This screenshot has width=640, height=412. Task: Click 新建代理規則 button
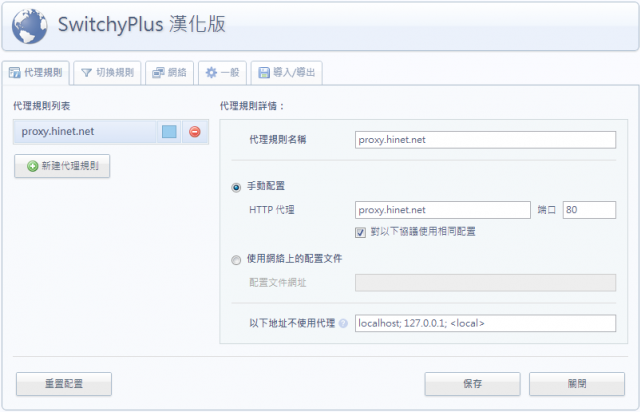62,166
